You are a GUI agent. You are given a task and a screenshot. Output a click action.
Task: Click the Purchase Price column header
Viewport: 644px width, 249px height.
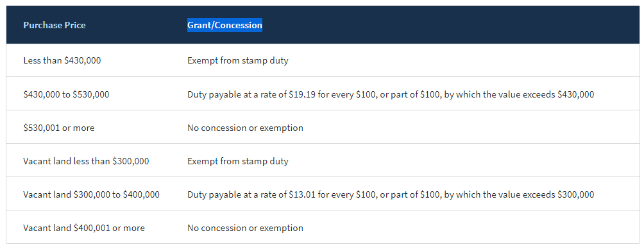coord(55,25)
